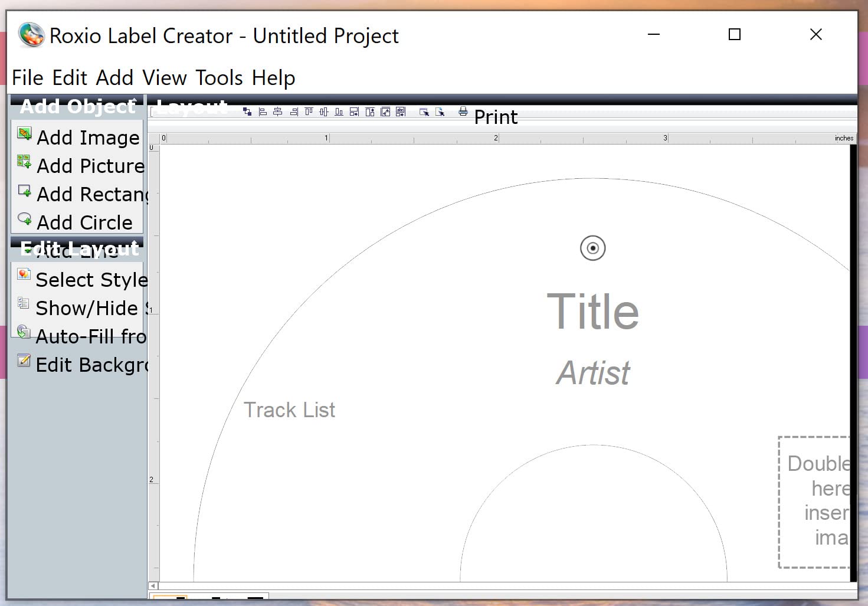
Task: Collapse the Add Object panel arrow
Action: click(134, 101)
